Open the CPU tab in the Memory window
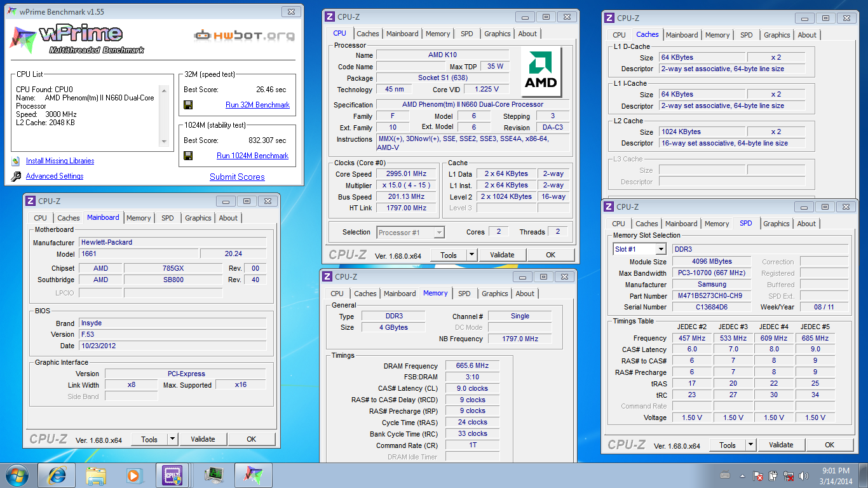The image size is (868, 488). coord(337,294)
